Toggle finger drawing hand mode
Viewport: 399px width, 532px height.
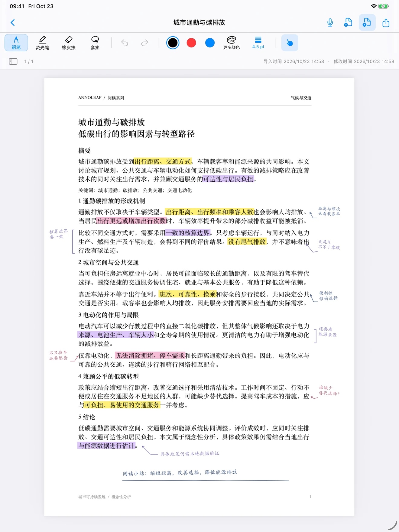(x=290, y=43)
